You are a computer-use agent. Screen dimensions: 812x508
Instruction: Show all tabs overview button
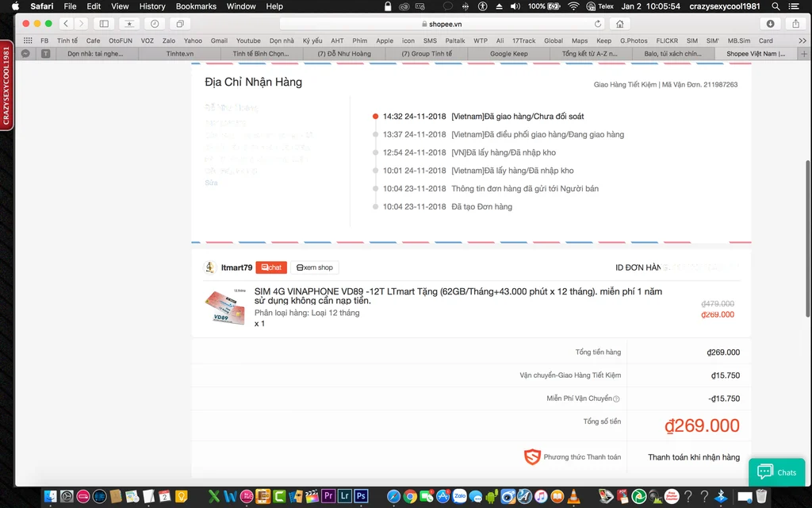tap(180, 24)
